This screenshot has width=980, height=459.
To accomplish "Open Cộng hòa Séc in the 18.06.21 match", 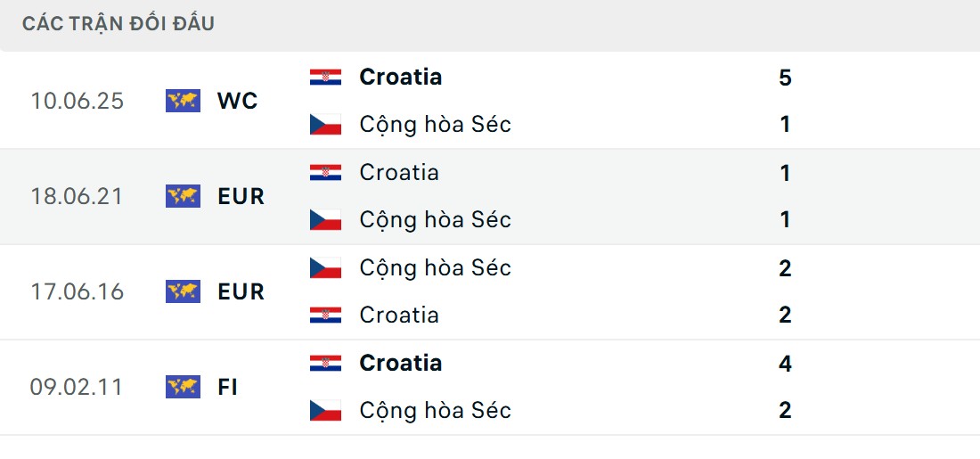I will tap(435, 219).
